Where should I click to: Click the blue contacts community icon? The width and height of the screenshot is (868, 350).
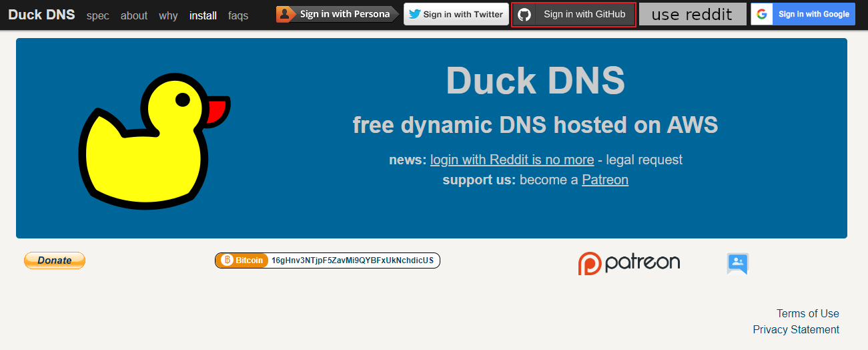click(738, 263)
